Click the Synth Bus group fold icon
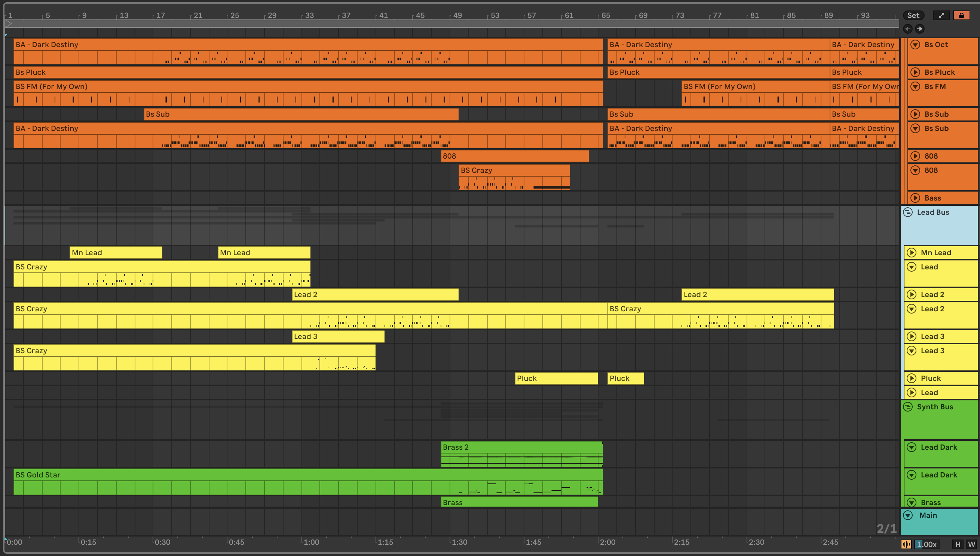This screenshot has height=556, width=980. [x=908, y=407]
